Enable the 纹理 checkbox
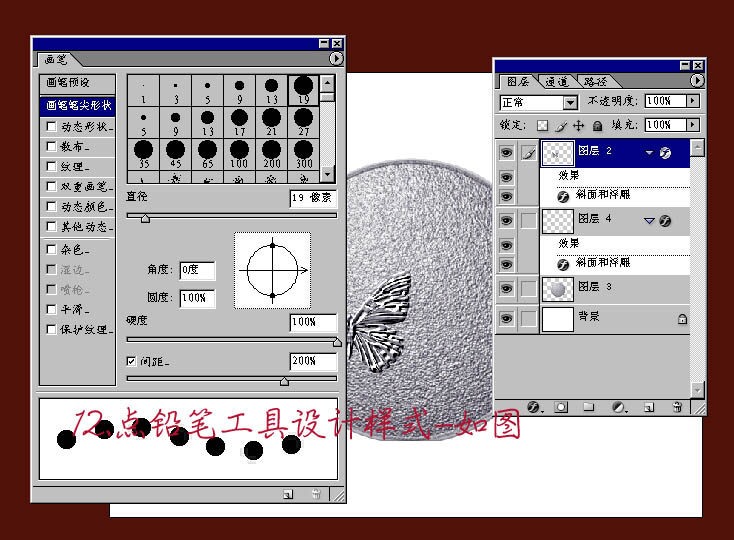 point(51,166)
